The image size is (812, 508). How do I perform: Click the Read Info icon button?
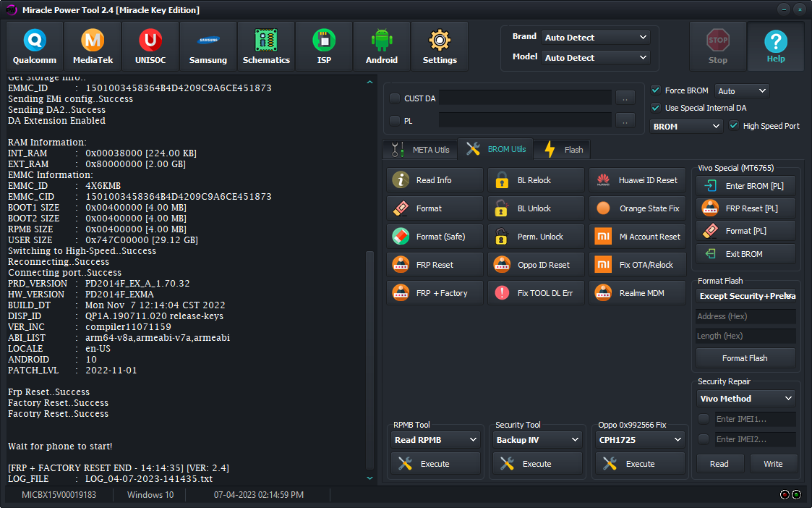[435, 180]
